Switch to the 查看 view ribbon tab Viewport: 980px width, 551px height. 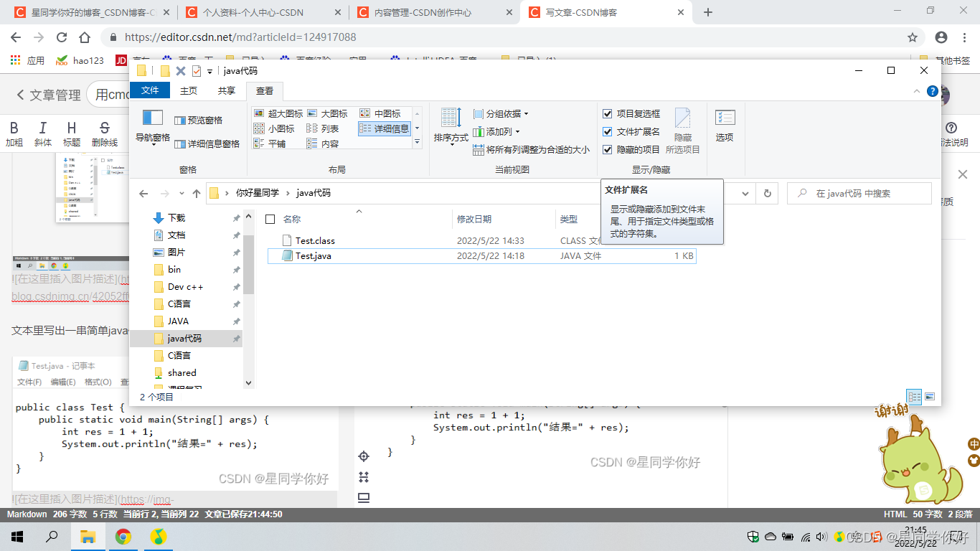(x=265, y=90)
